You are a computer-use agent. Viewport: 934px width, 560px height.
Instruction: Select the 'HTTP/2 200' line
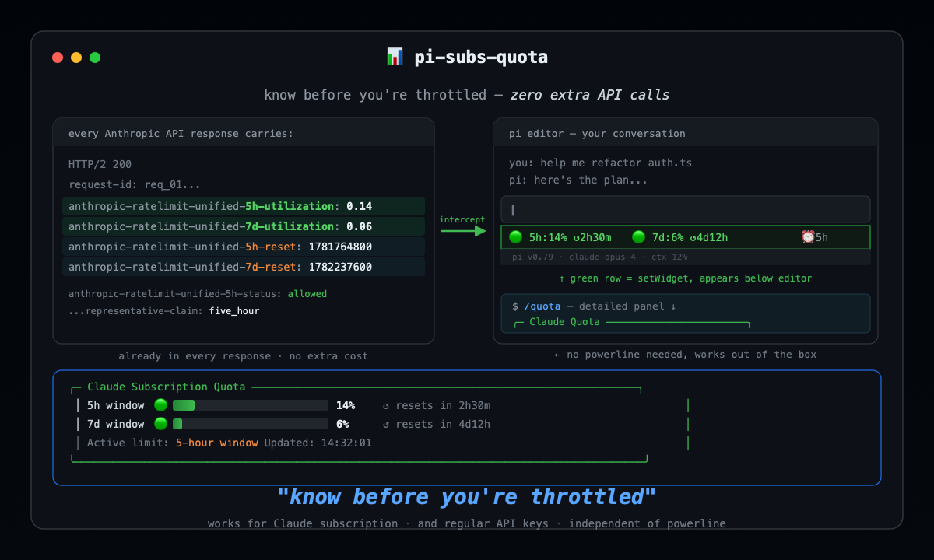tap(100, 163)
